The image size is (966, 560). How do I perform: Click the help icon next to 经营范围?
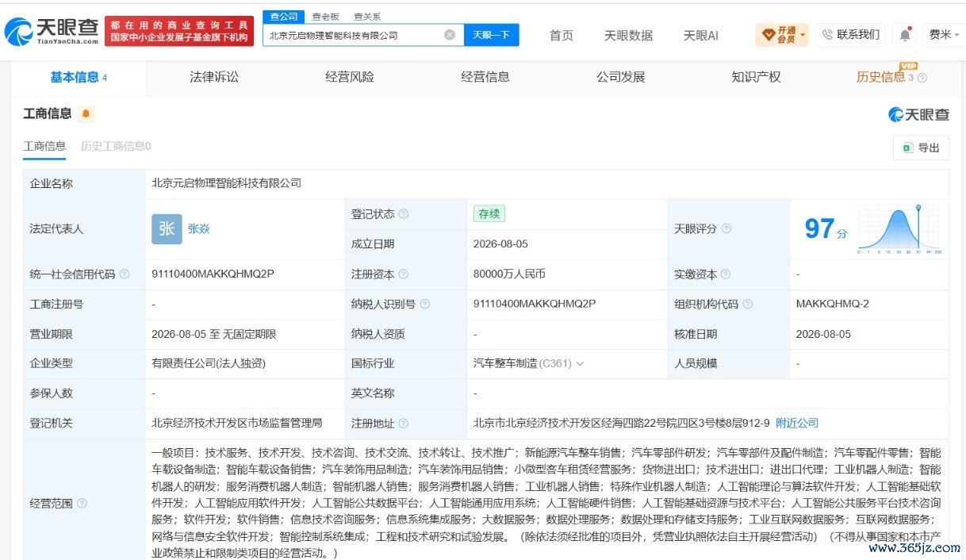coord(82,503)
